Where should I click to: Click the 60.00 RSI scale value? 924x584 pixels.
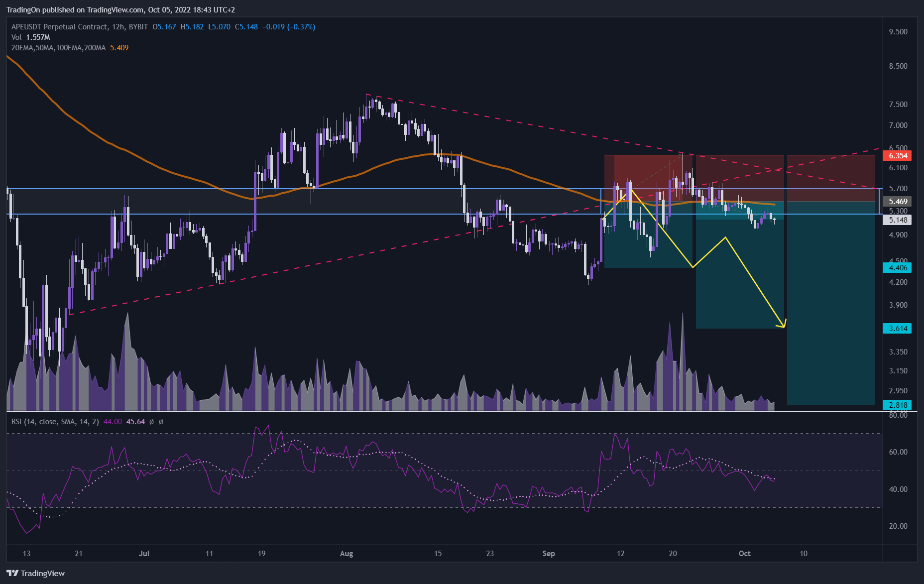pos(898,452)
